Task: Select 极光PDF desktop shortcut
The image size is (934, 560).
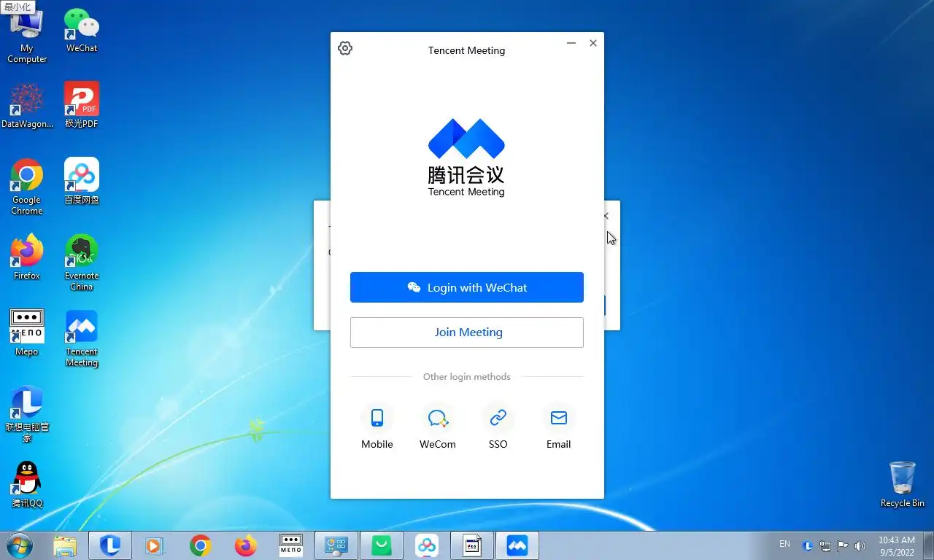Action: (82, 106)
